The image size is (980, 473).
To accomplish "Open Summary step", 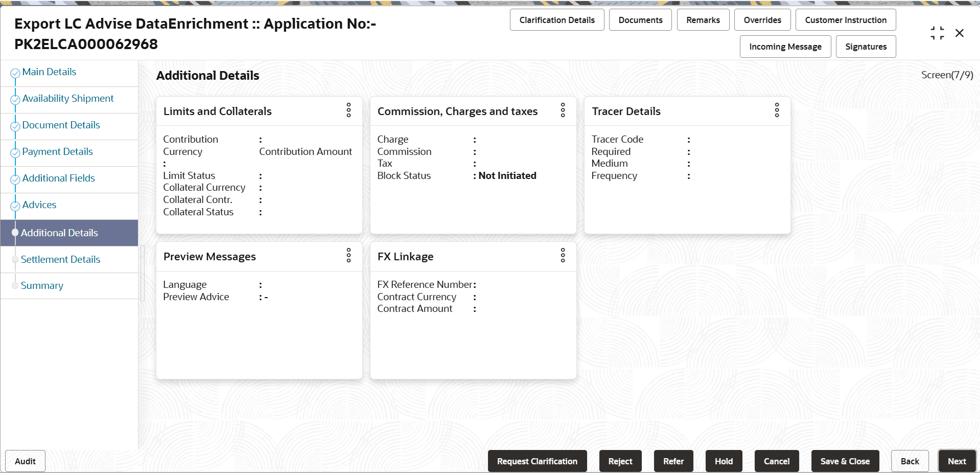I will 42,286.
